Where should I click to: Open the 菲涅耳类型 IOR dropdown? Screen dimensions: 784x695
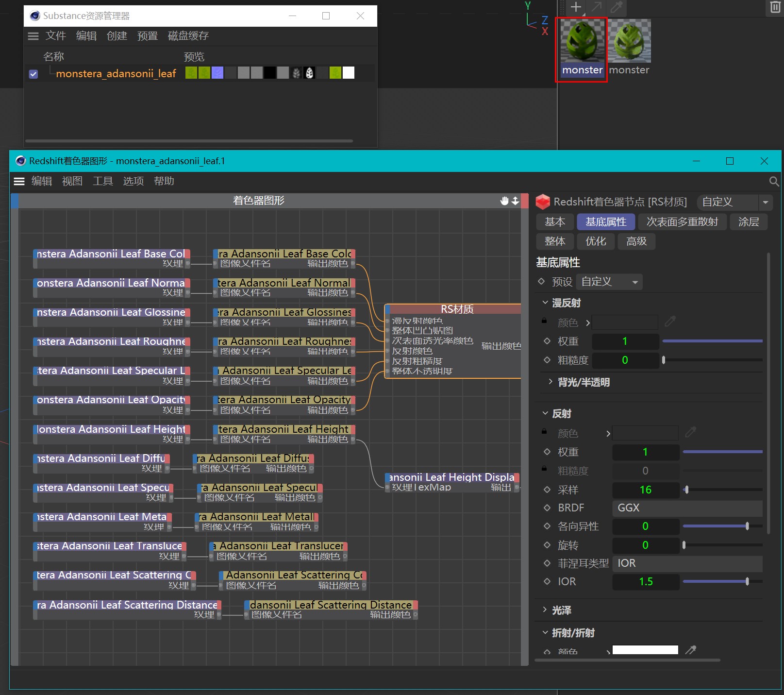[x=687, y=563]
